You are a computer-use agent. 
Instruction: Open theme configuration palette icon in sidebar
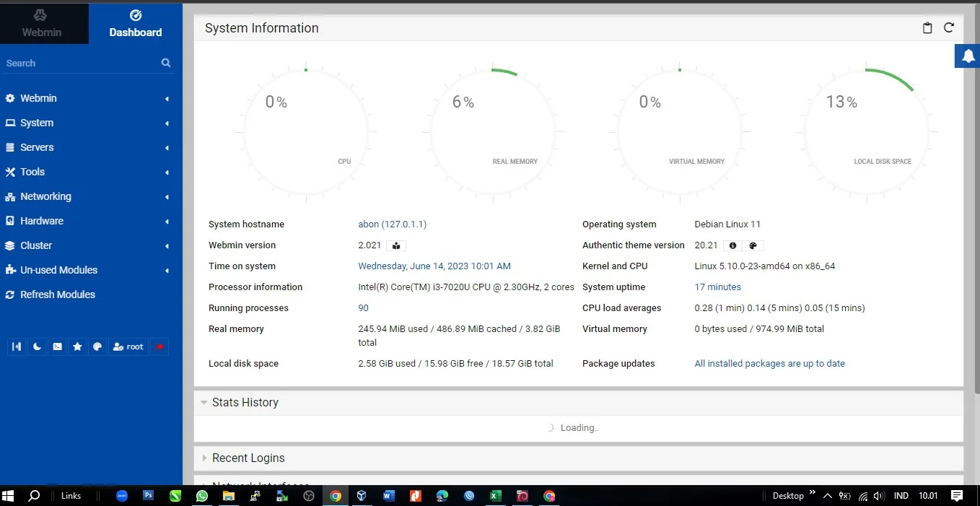97,346
